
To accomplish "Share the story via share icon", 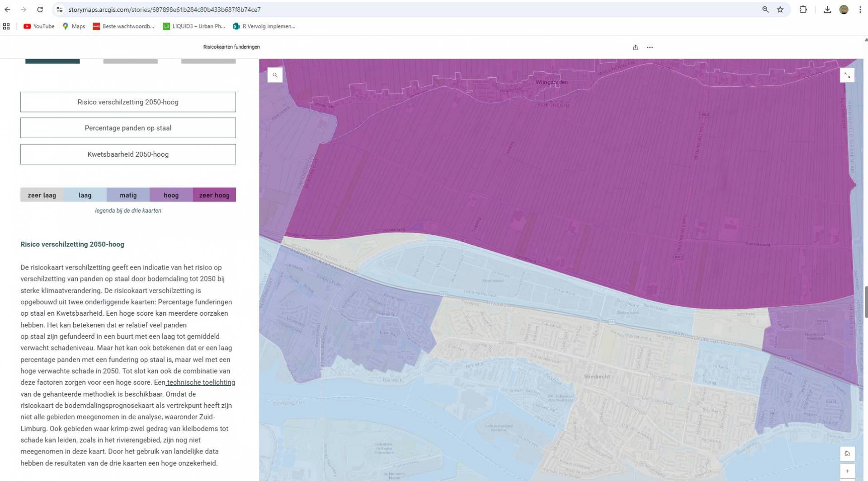I will (x=635, y=47).
